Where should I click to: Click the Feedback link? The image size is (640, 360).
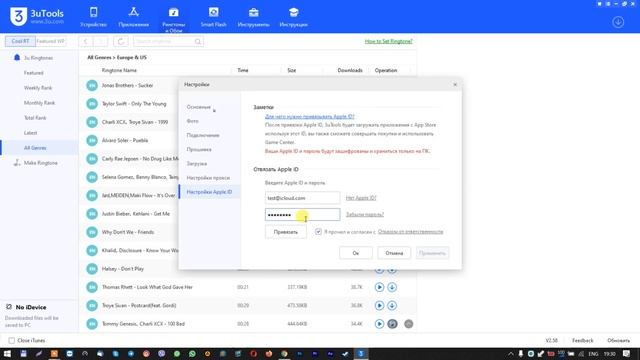pos(582,340)
